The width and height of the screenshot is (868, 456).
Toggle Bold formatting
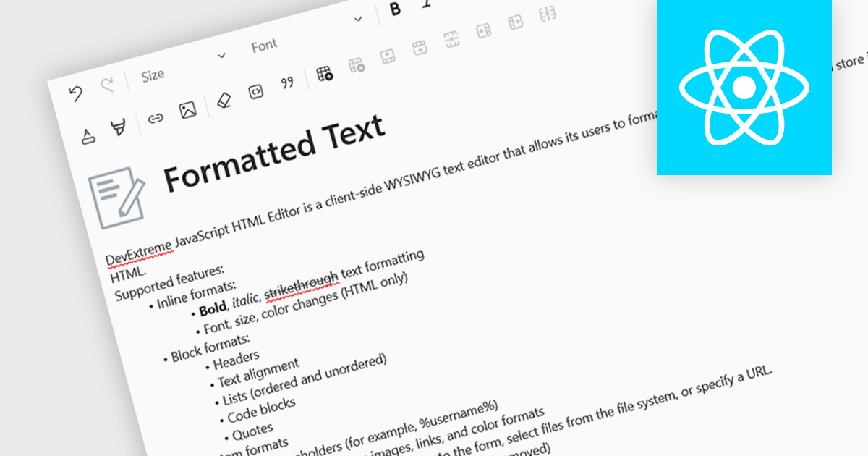coord(395,9)
